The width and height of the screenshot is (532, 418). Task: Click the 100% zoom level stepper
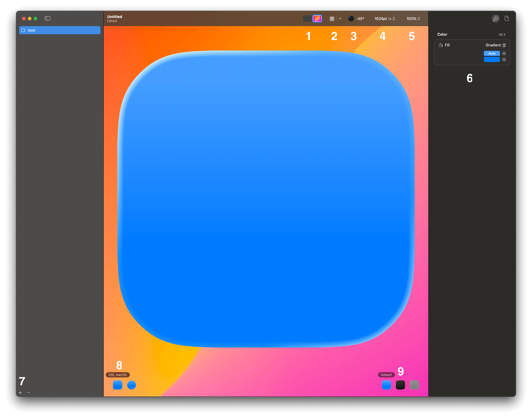pos(413,18)
